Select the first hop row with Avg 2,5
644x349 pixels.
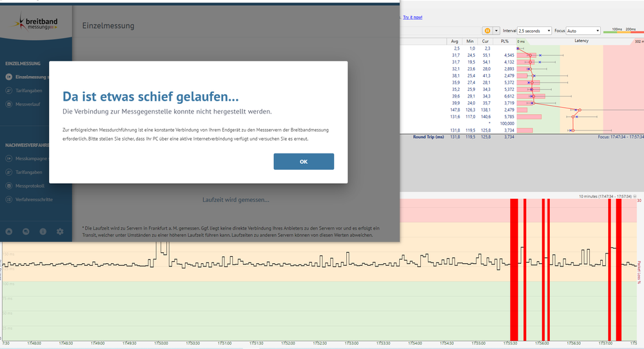coord(522,48)
